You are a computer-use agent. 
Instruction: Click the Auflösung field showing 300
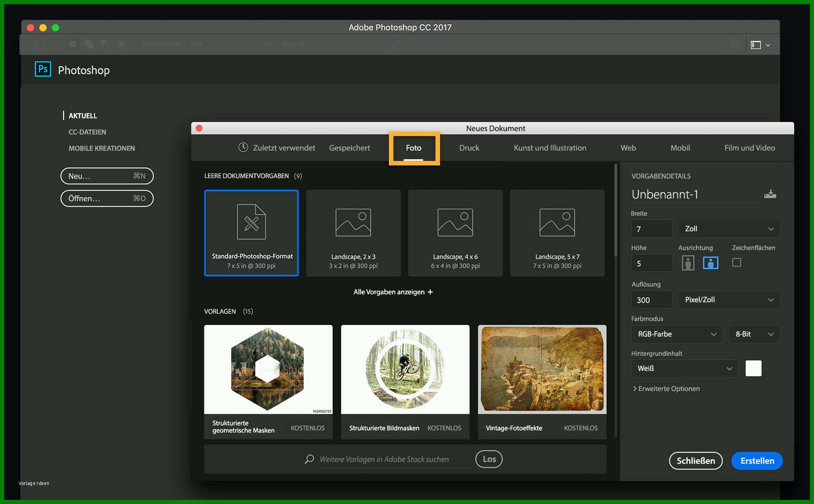point(652,300)
